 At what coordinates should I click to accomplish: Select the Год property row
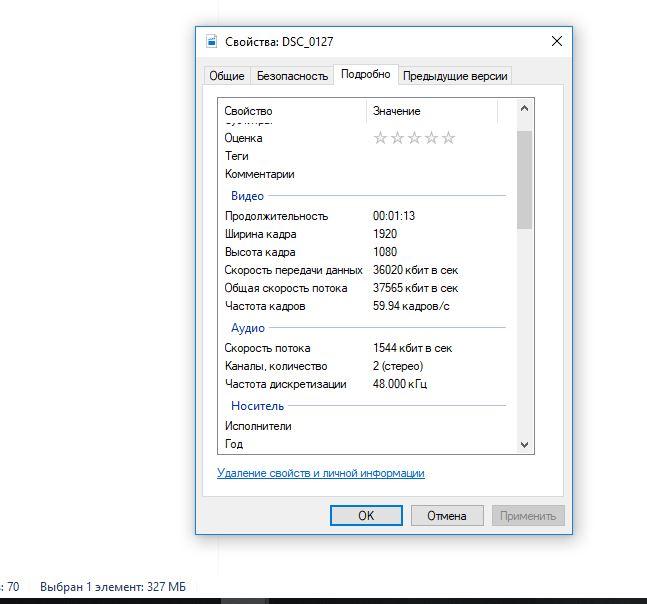pos(366,444)
